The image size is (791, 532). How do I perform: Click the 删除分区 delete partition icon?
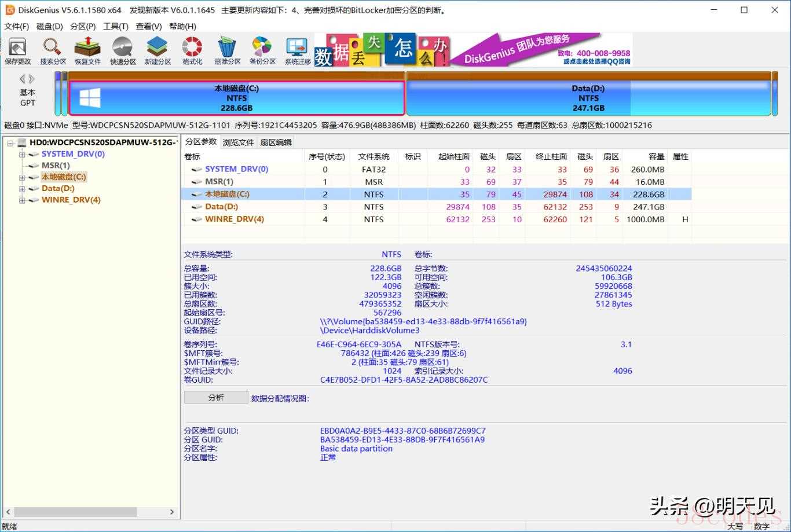coord(228,51)
